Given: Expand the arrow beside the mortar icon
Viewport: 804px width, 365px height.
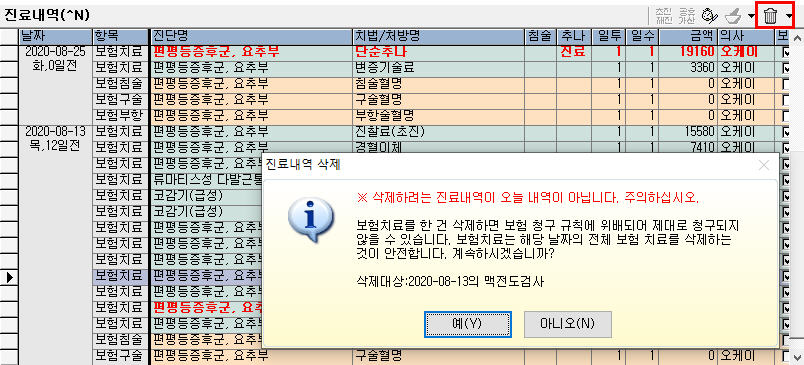Looking at the screenshot, I should click(751, 16).
